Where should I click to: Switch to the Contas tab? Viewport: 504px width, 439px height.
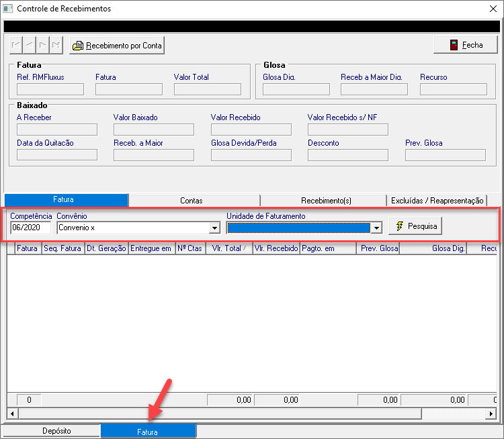(194, 201)
